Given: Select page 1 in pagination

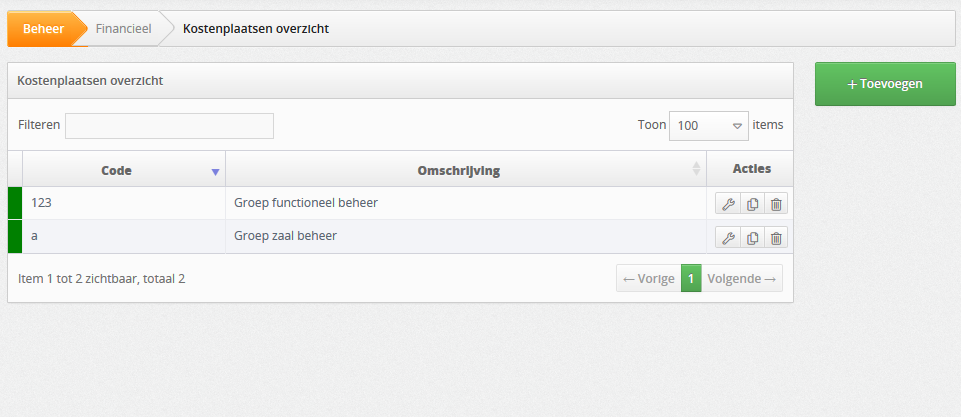Looking at the screenshot, I should click(x=691, y=278).
